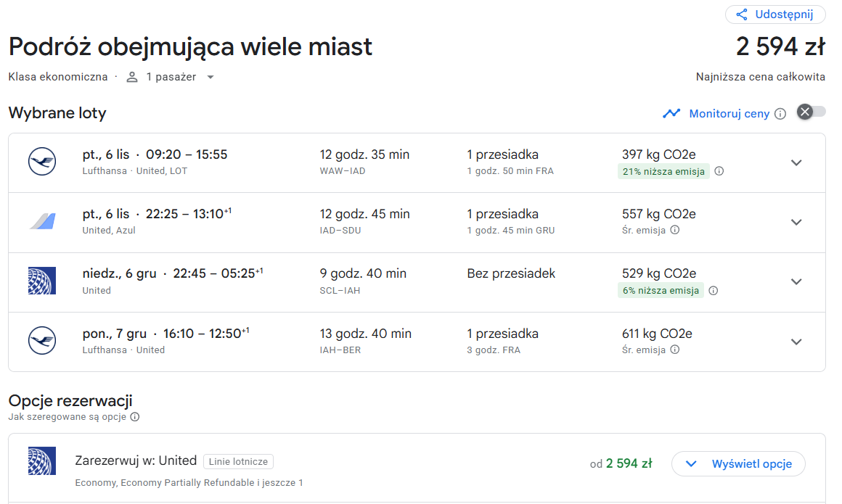Click the 21% niższa emisja badge

click(x=663, y=172)
